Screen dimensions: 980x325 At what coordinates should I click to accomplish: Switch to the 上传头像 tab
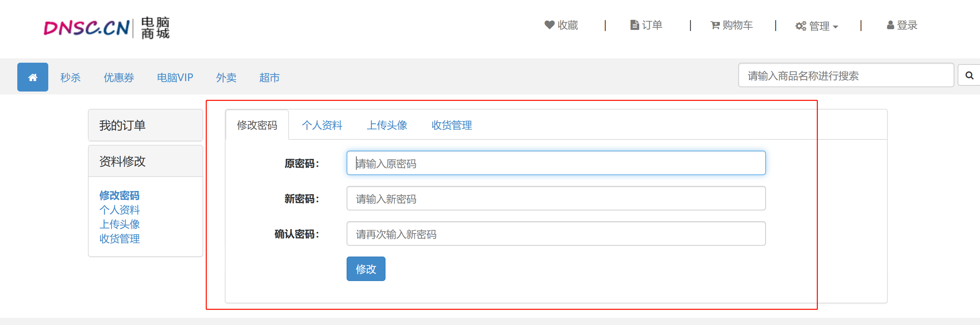click(387, 125)
